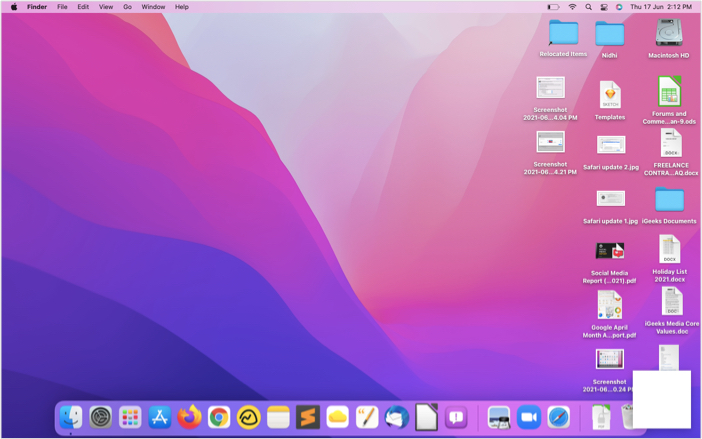Open Launchpad in the Dock
702x439 pixels.
[x=130, y=417]
